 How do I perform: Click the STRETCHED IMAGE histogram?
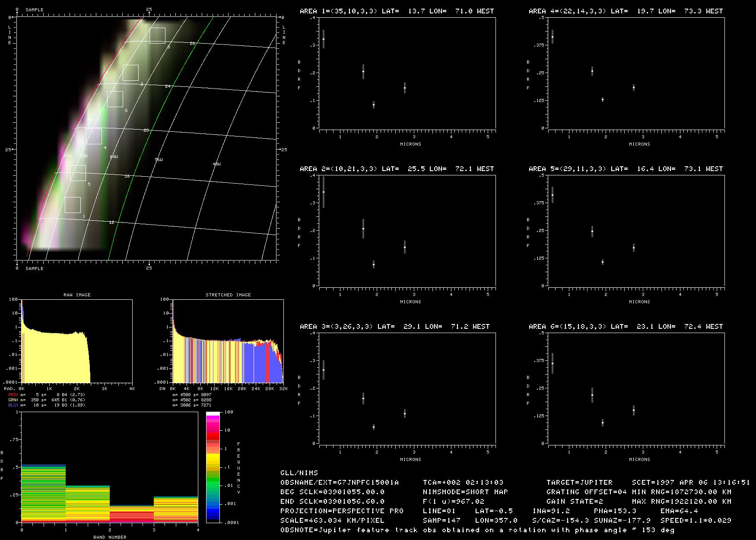pos(228,341)
